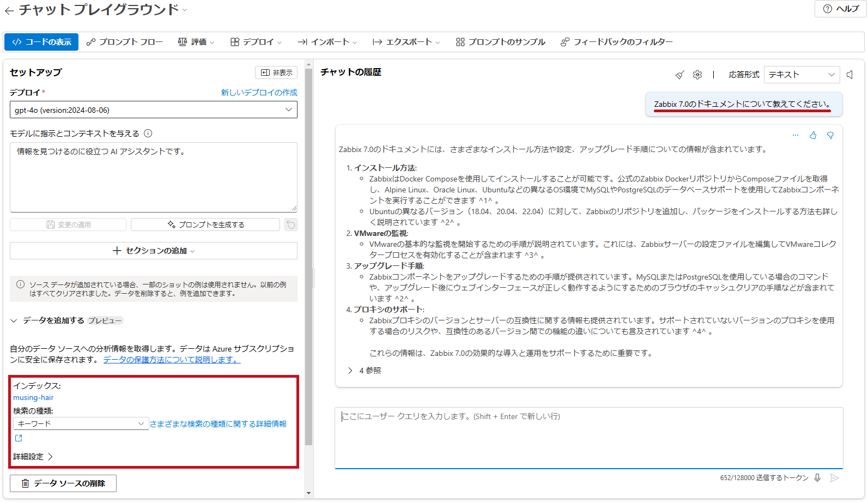Open the response more options ellipsis

click(796, 135)
